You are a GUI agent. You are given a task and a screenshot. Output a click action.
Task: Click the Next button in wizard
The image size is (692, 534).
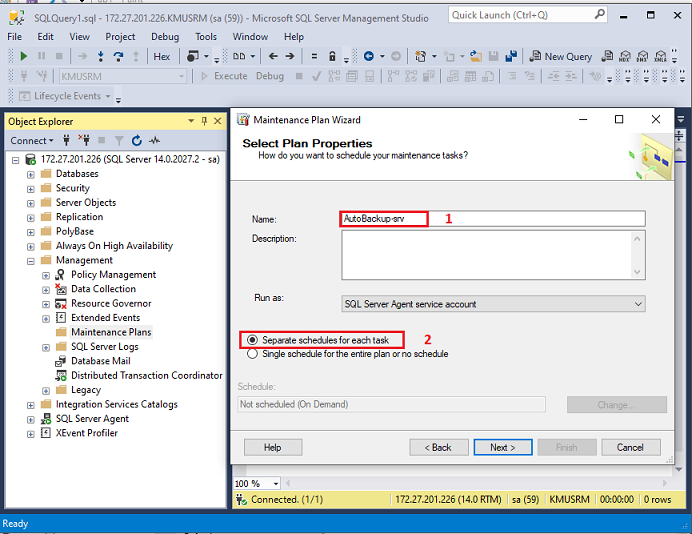click(x=503, y=447)
